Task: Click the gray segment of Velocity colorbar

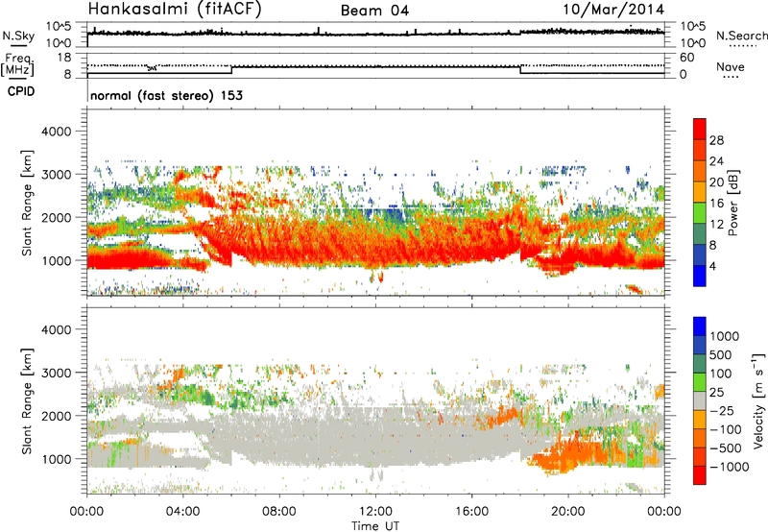Action: [x=700, y=401]
